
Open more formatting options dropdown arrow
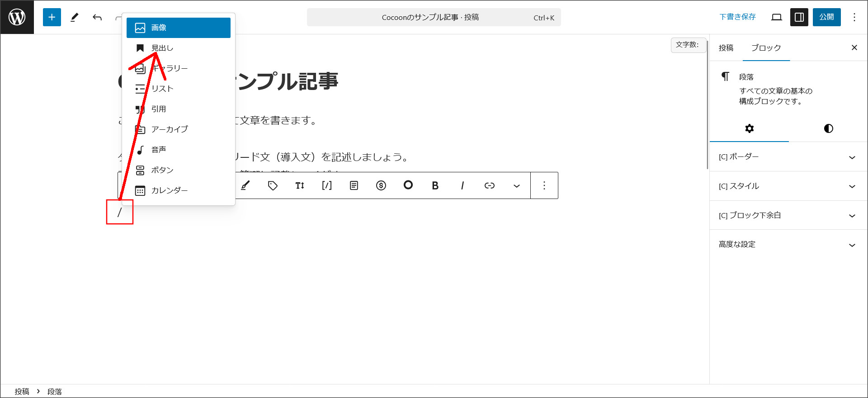pos(517,185)
